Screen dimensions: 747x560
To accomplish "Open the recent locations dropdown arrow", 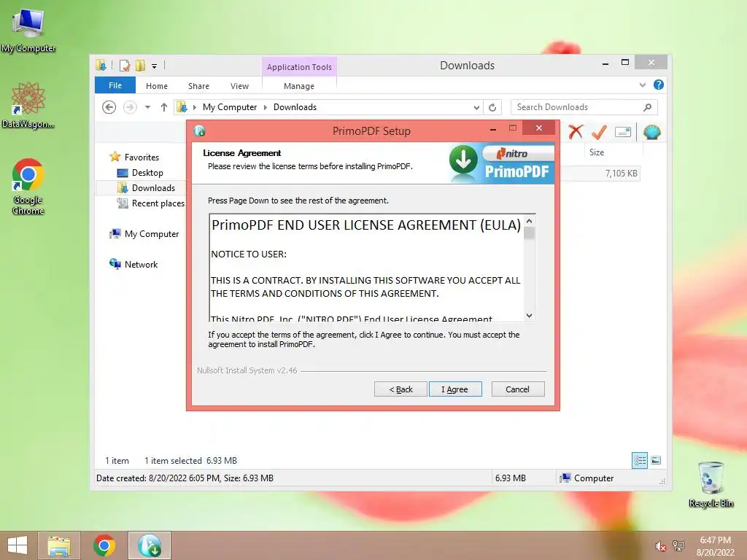I will click(x=147, y=107).
